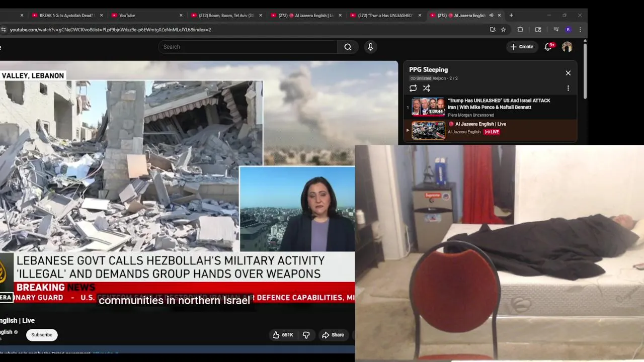Click into the YouTube Search field
The height and width of the screenshot is (362, 644).
[x=248, y=47]
